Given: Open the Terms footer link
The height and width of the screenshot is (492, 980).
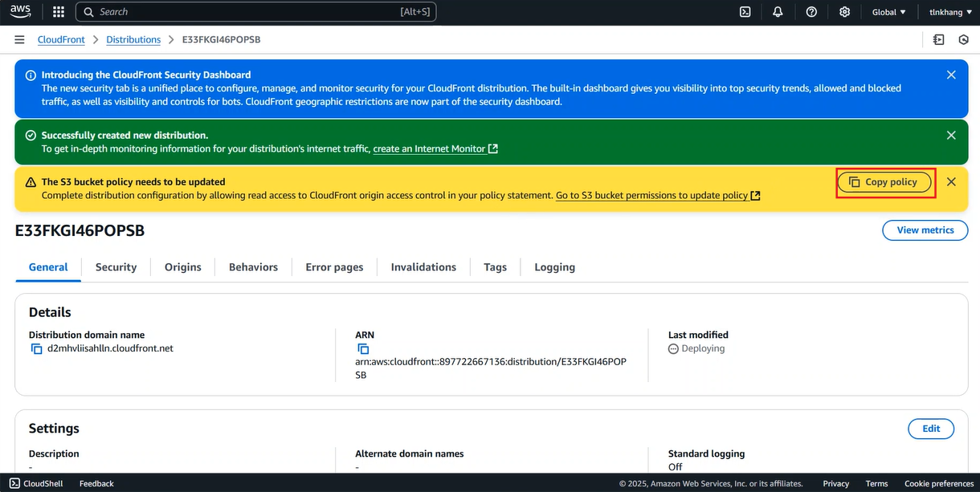Looking at the screenshot, I should (x=876, y=483).
